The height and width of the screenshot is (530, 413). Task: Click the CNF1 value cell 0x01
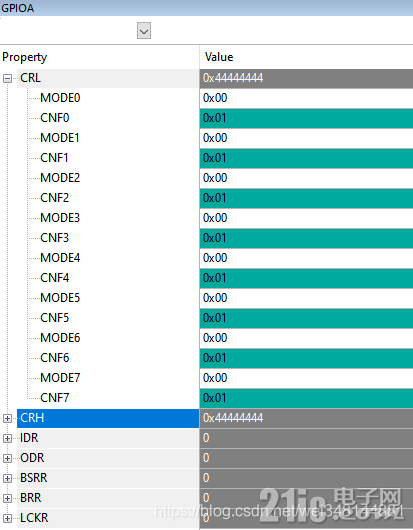[306, 158]
